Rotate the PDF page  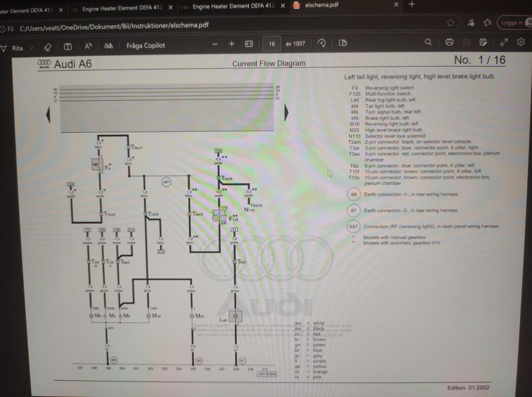tap(322, 43)
